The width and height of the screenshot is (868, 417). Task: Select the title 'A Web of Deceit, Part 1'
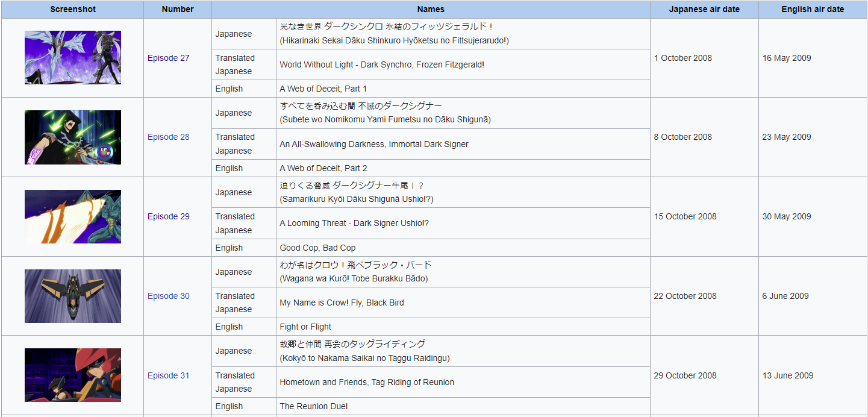click(x=323, y=89)
